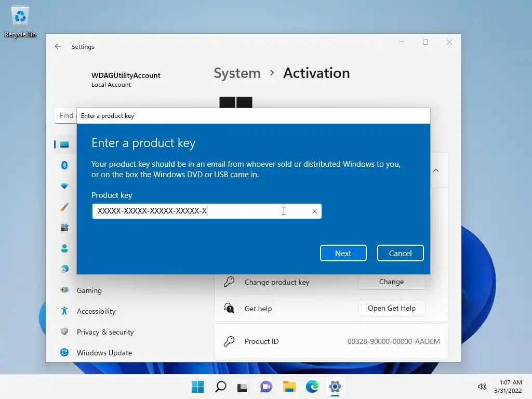Launch Microsoft Edge from the taskbar

click(x=312, y=387)
